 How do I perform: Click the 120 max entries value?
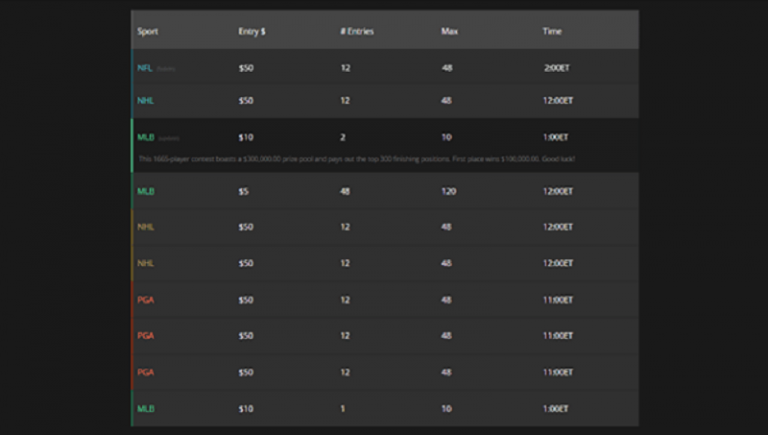[448, 191]
